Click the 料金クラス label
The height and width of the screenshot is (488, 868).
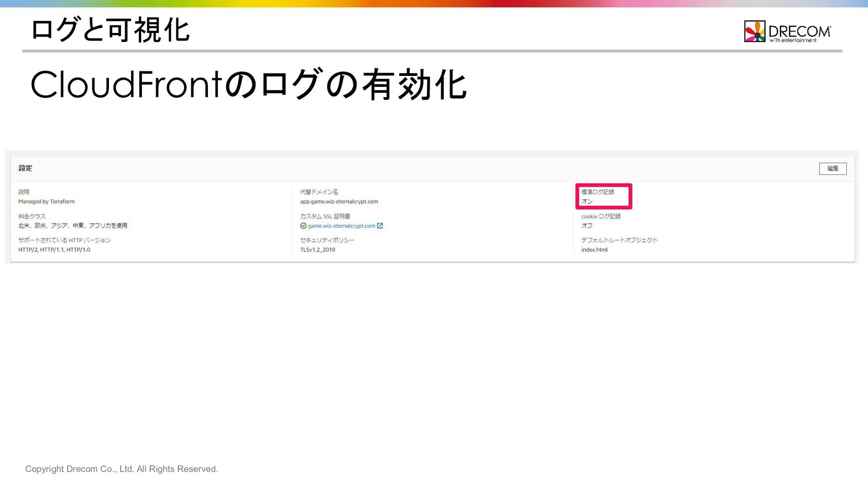(32, 216)
